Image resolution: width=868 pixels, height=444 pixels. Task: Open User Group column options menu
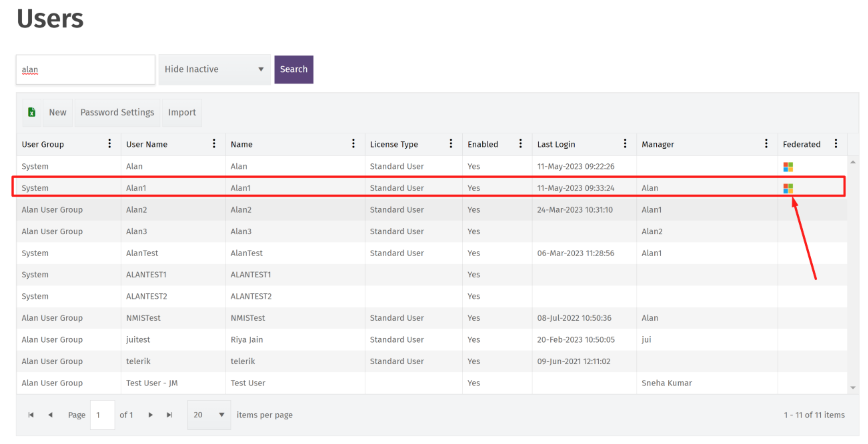click(110, 144)
